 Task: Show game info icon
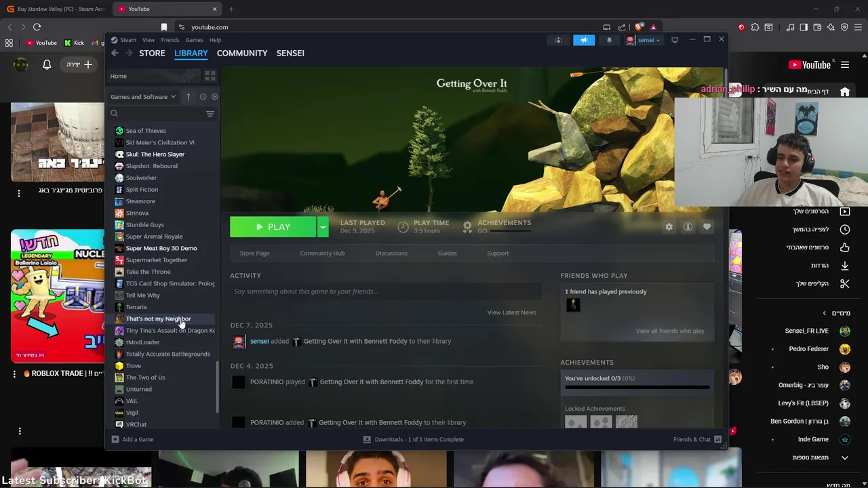(x=688, y=227)
